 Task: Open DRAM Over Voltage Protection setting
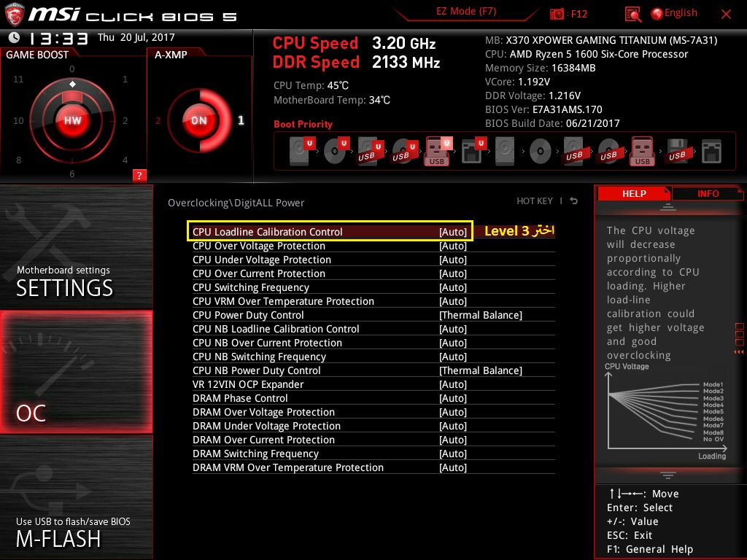pos(373,411)
